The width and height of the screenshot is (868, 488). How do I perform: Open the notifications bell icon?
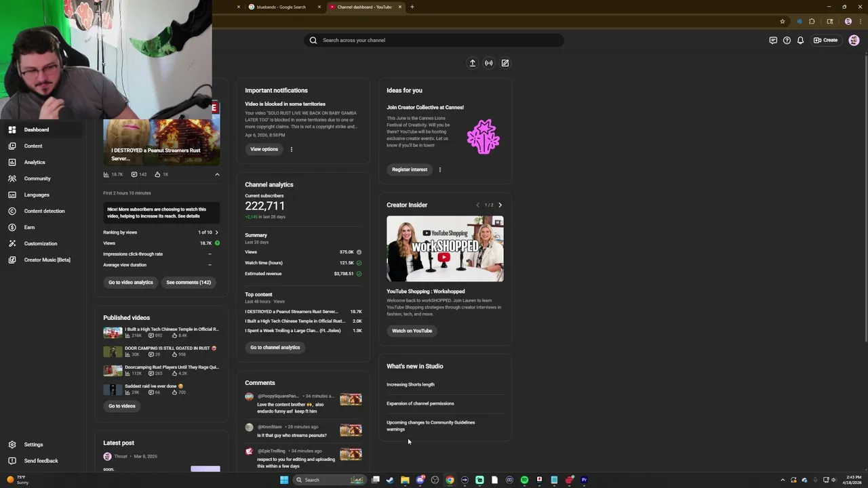click(800, 40)
